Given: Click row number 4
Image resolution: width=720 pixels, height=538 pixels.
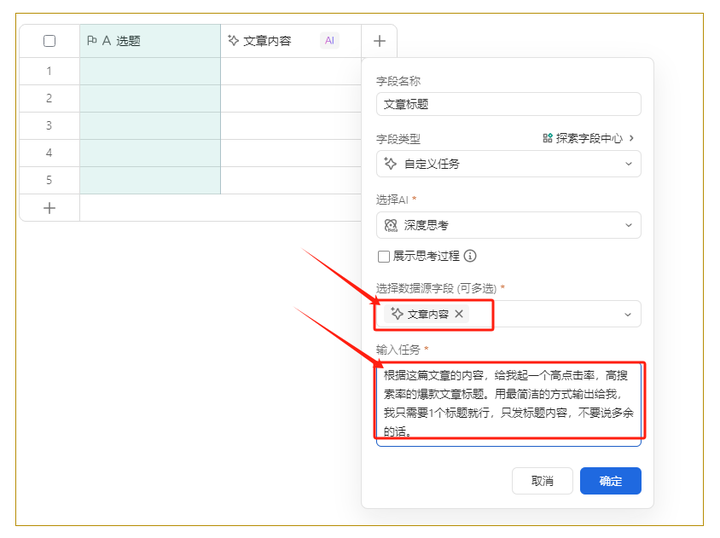Looking at the screenshot, I should click(x=49, y=153).
